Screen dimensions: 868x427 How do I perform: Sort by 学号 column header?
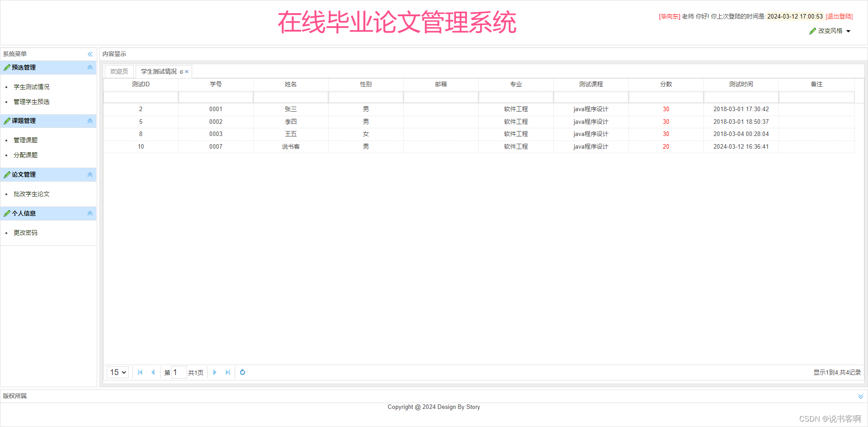216,84
